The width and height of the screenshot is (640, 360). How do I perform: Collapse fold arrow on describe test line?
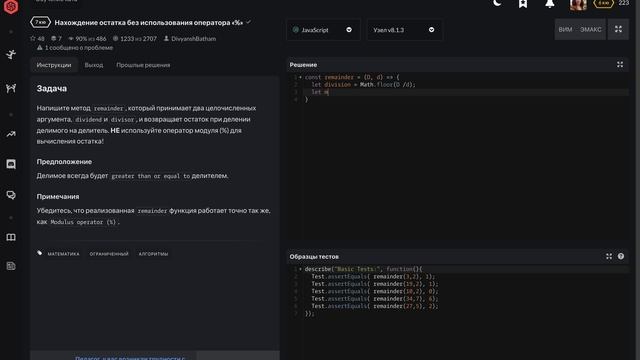[301, 269]
